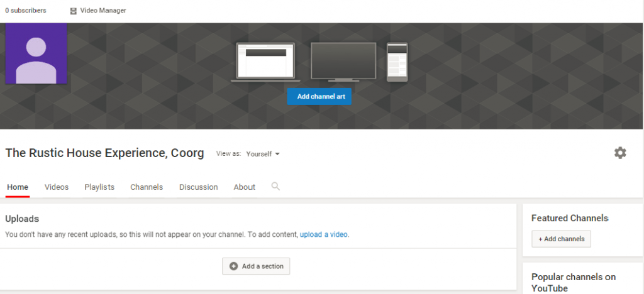Image resolution: width=644 pixels, height=294 pixels.
Task: Click the mobile phone preview icon
Action: tap(397, 62)
